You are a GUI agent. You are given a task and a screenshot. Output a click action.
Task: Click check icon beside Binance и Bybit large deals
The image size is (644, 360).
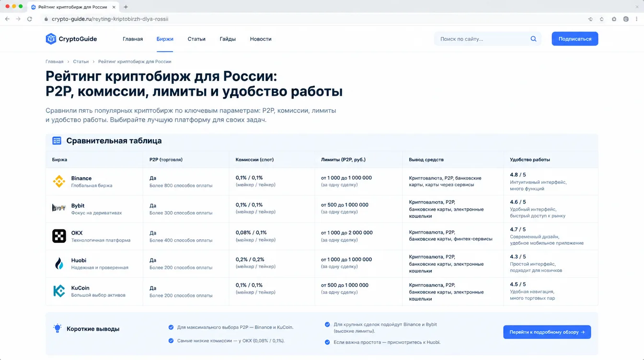point(327,325)
